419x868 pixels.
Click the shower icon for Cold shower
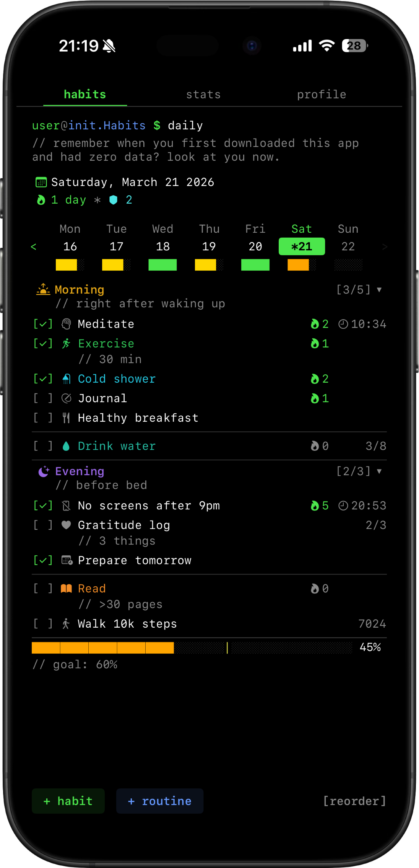coord(66,379)
